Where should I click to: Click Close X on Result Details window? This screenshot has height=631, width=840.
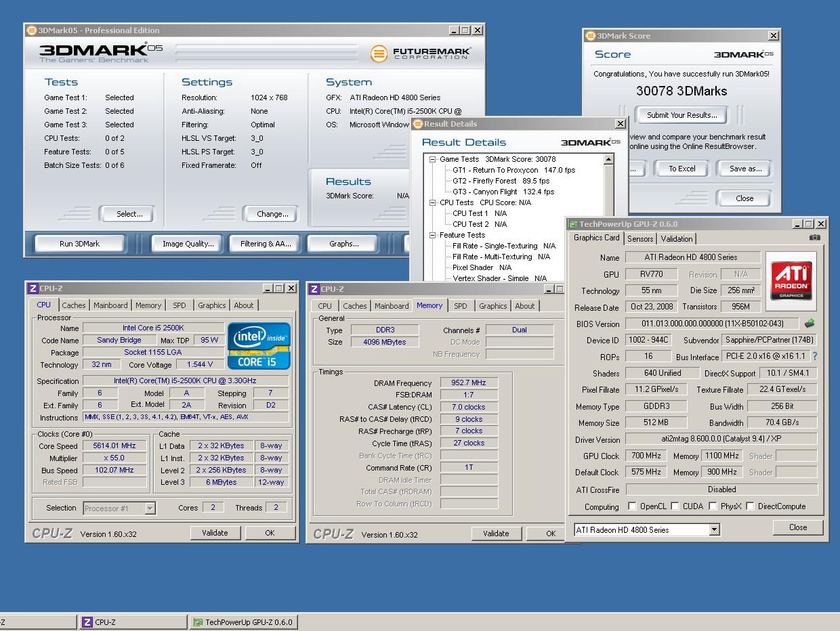(x=620, y=124)
